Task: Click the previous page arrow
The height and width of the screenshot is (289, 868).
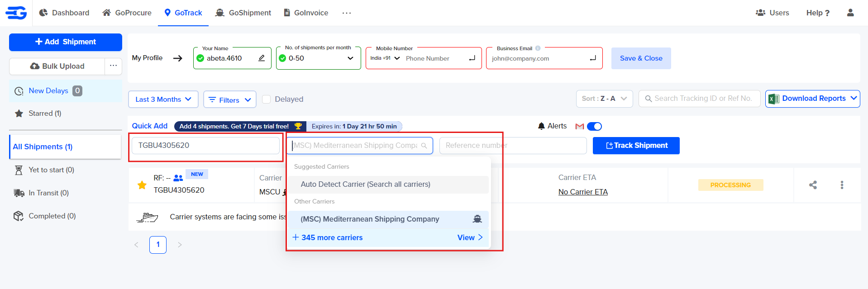Action: point(136,245)
